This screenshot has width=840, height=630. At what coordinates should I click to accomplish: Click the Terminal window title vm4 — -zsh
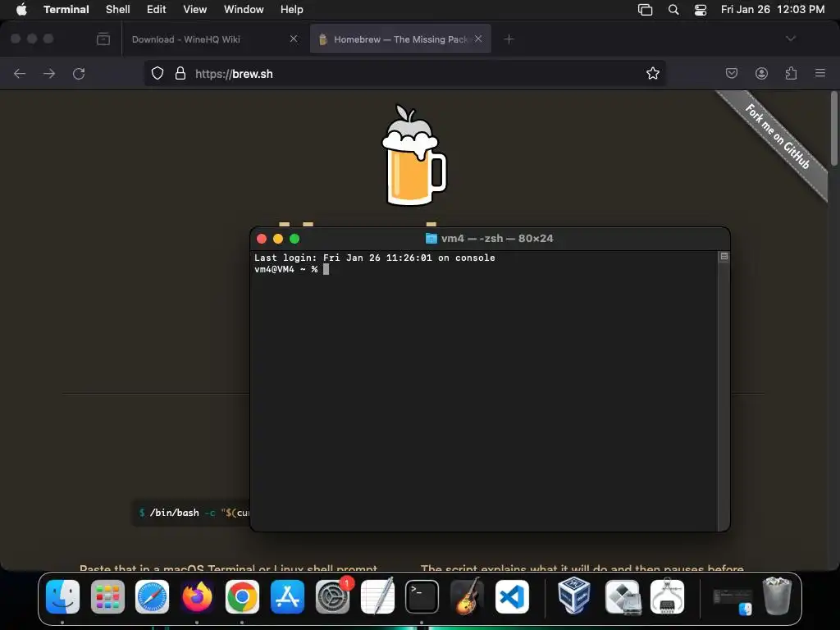tap(496, 239)
